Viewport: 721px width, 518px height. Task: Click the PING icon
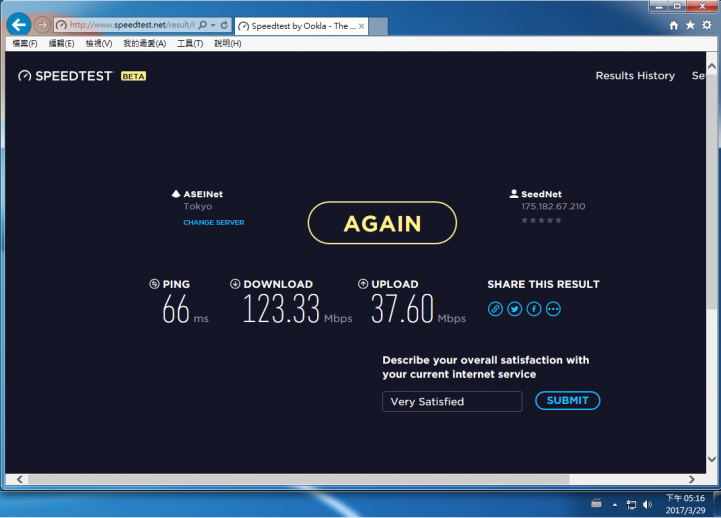pos(154,284)
